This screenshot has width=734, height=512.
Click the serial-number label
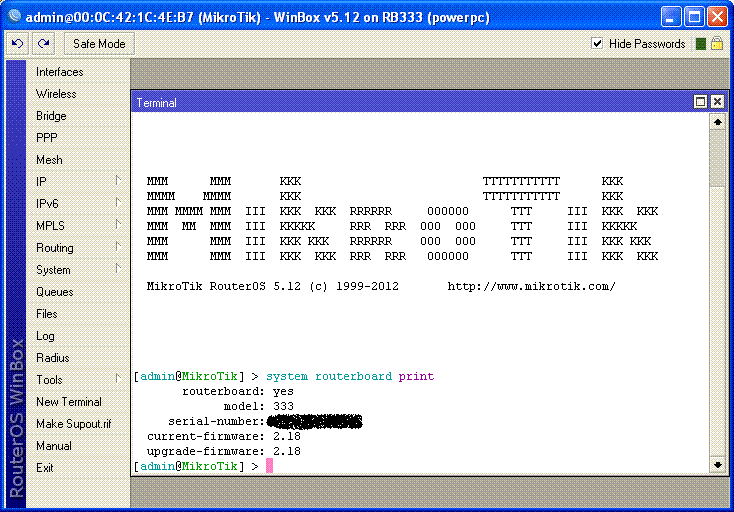point(217,421)
